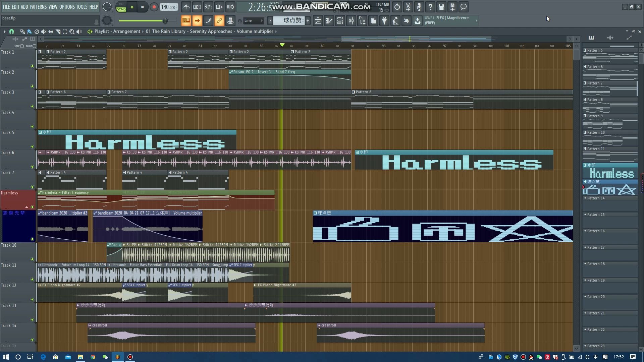Viewport: 644px width, 362px height.
Task: Expand the FLEX Magnificence news panel arrow
Action: 476,21
